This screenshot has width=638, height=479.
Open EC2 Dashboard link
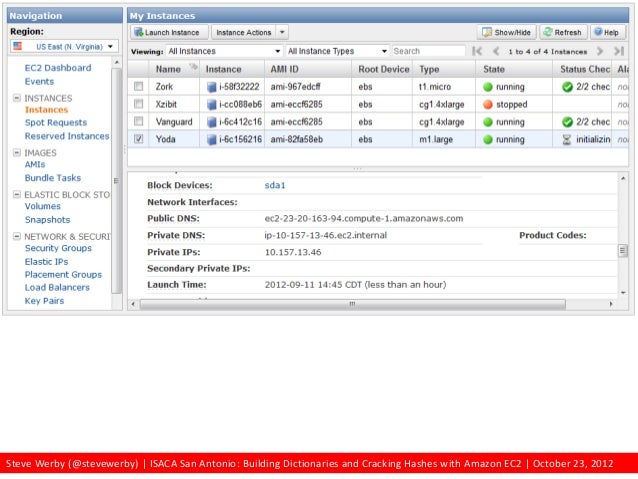(58, 68)
